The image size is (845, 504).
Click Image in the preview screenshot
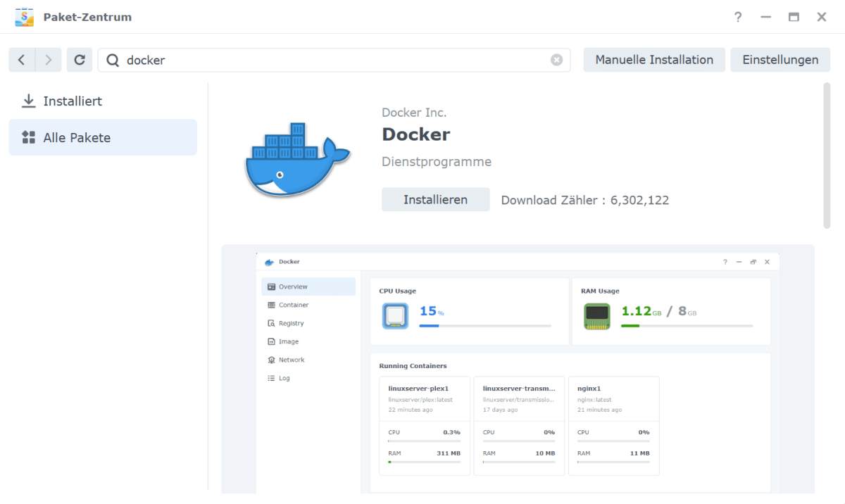coord(308,341)
